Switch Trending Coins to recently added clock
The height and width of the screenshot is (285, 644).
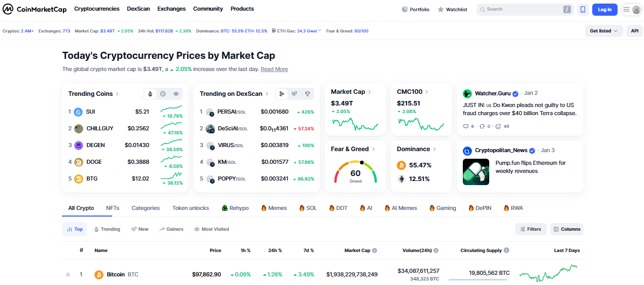pyautogui.click(x=163, y=94)
